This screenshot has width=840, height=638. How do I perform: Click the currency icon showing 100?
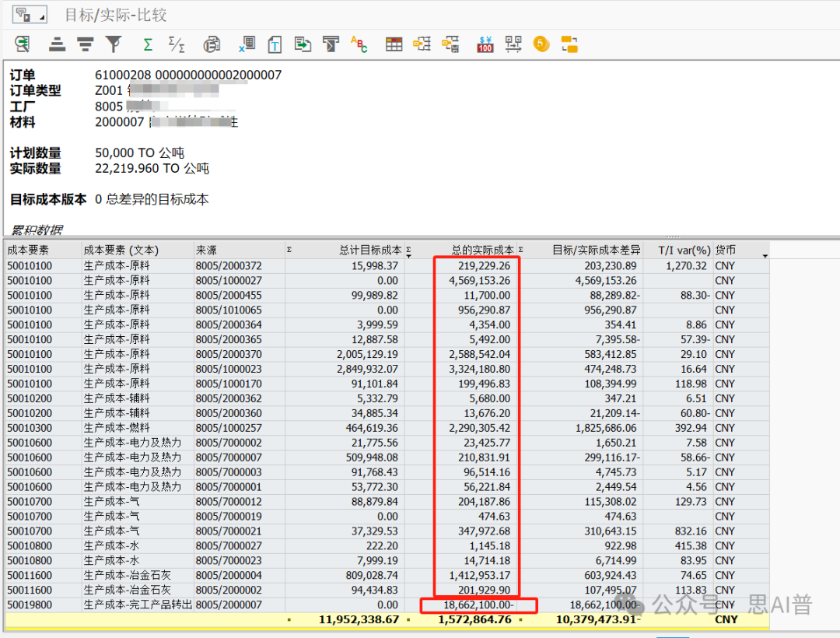[485, 44]
